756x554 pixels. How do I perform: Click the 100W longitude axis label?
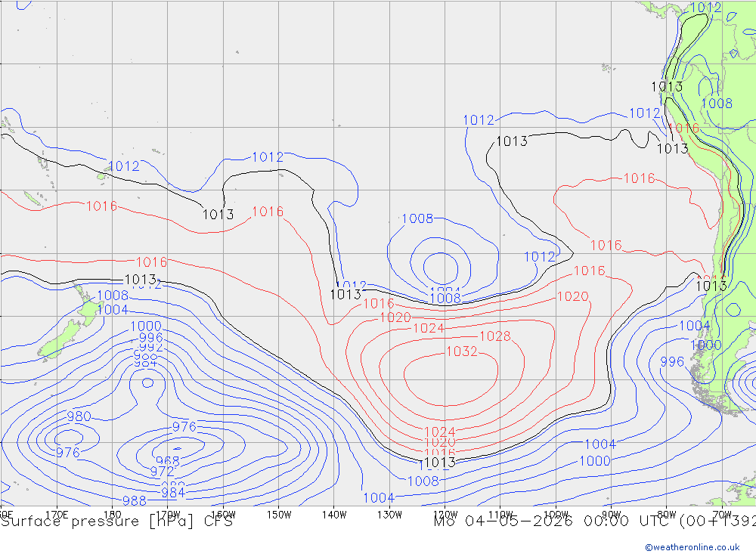[556, 515]
